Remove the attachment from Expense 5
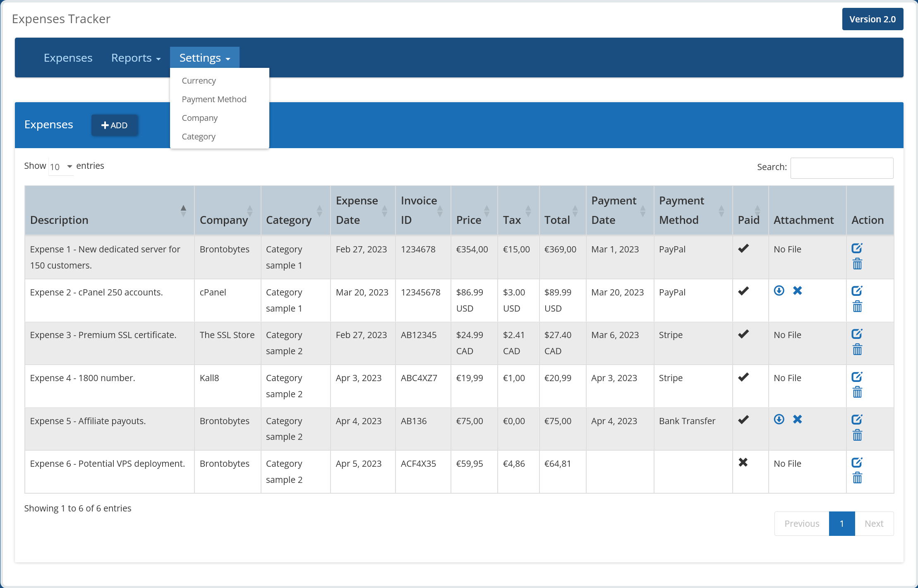 point(797,420)
